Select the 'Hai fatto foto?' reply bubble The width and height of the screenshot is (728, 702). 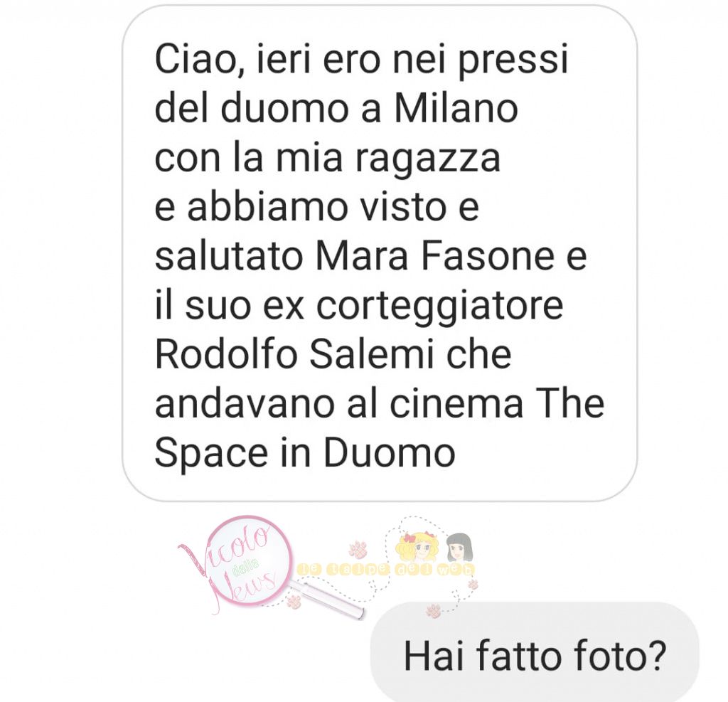[535, 652]
